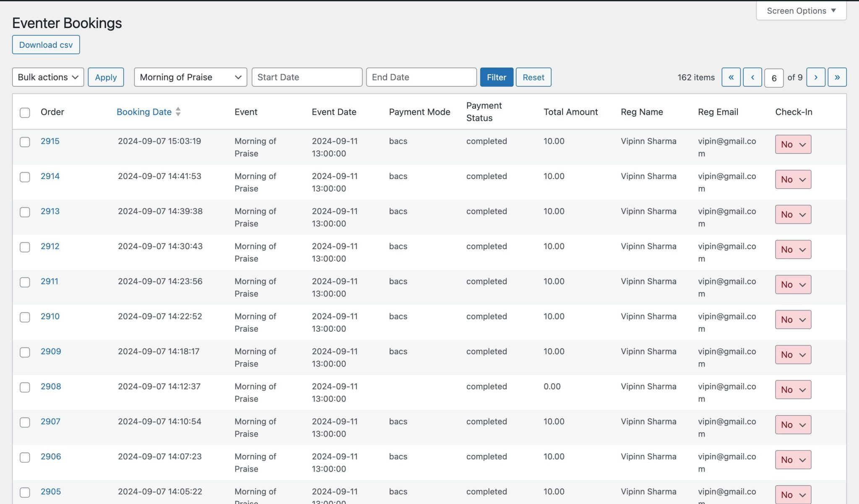
Task: Go to the previous bookings page
Action: [752, 77]
